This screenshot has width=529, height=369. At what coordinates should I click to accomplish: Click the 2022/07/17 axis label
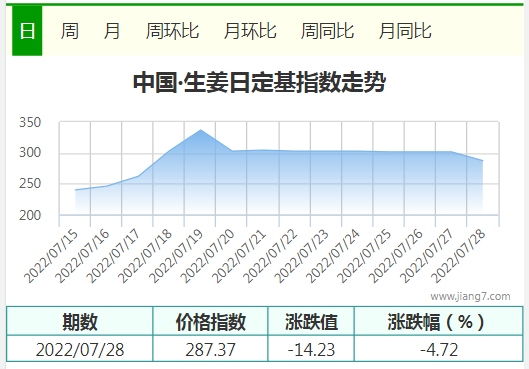[113, 256]
